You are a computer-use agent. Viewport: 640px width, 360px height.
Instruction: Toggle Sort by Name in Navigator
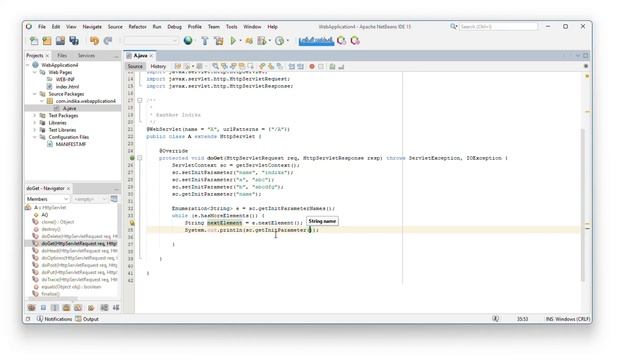[x=104, y=307]
